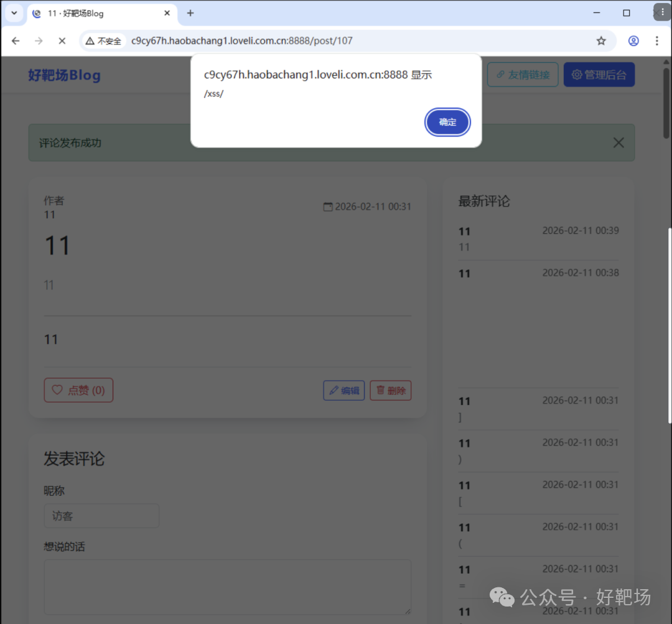Minimize the browser window
This screenshot has height=624, width=672.
[596, 13]
